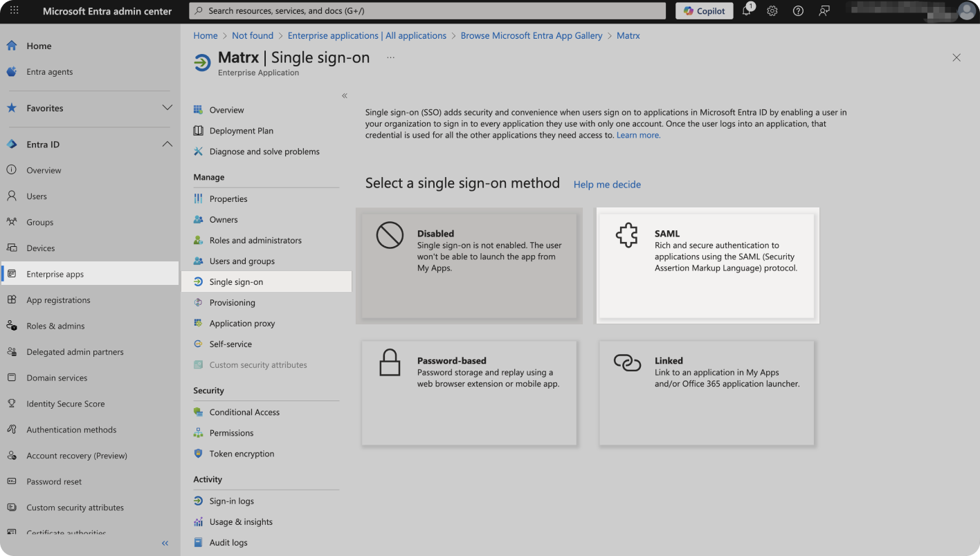980x556 pixels.
Task: Click the Linked chain icon
Action: pyautogui.click(x=627, y=362)
